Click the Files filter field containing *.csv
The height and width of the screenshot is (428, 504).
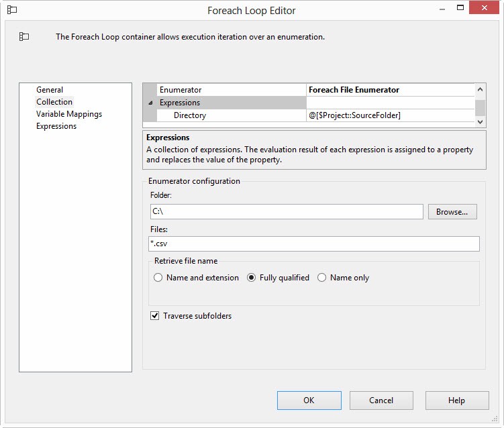coord(314,244)
